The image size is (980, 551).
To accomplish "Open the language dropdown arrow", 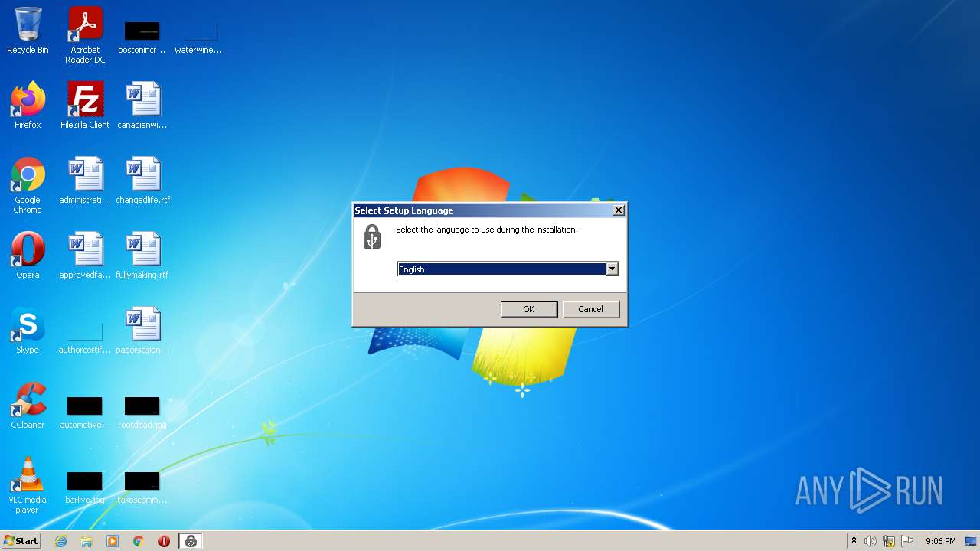I will point(612,269).
